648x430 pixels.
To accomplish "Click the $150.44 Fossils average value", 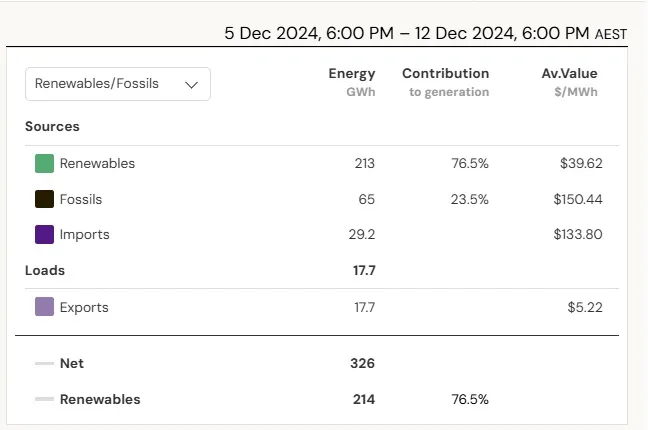I will pyautogui.click(x=578, y=199).
